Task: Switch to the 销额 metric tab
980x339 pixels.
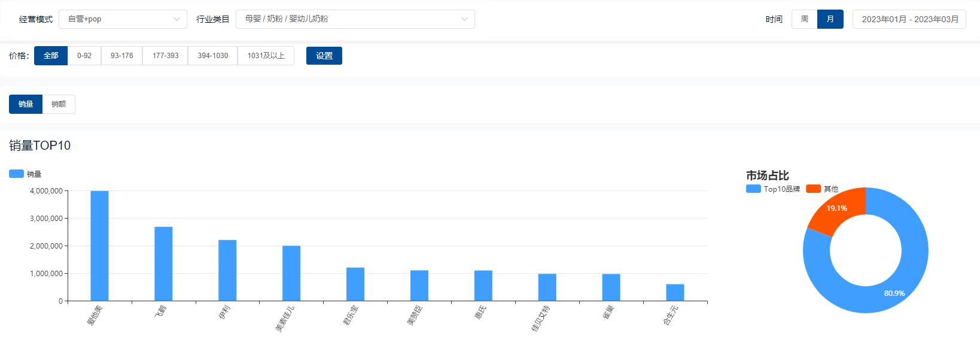Action: 59,104
